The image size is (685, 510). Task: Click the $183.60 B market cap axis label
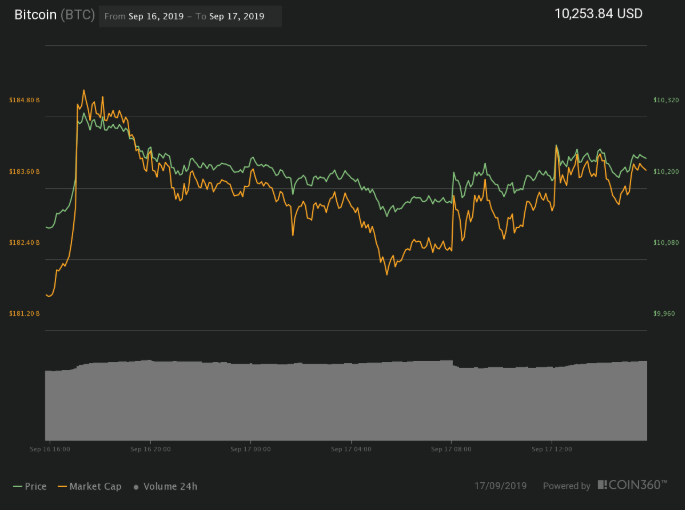point(24,172)
